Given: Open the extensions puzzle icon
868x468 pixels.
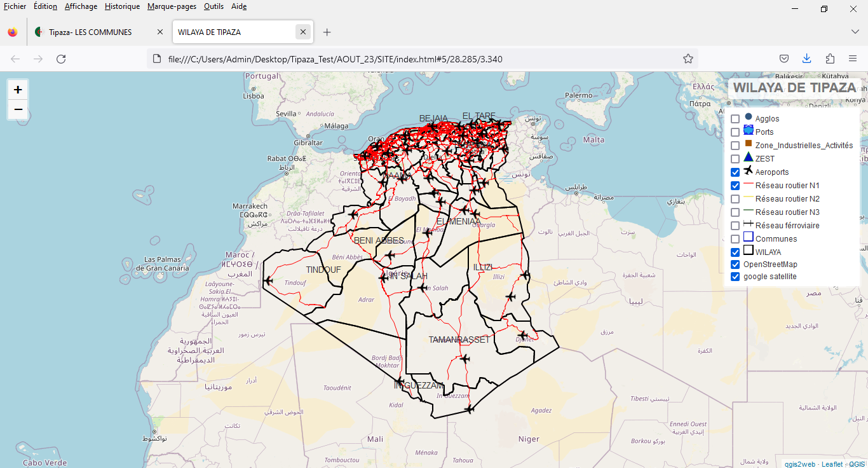Looking at the screenshot, I should 830,59.
